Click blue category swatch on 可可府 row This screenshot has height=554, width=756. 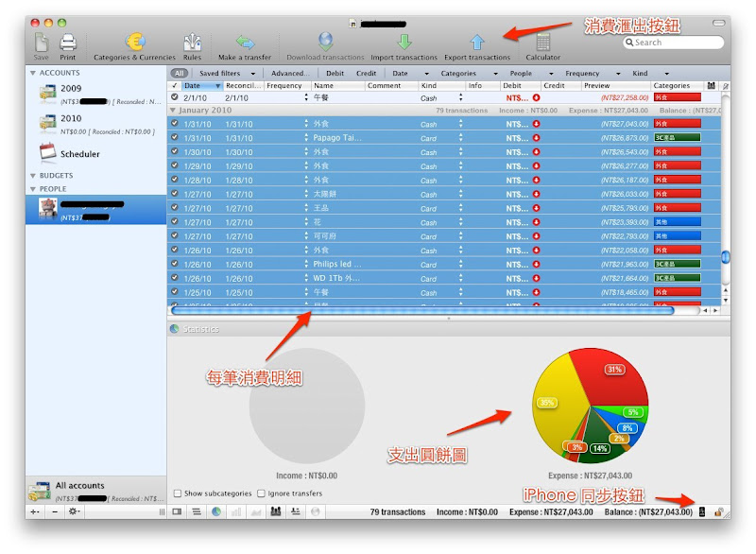(x=677, y=235)
